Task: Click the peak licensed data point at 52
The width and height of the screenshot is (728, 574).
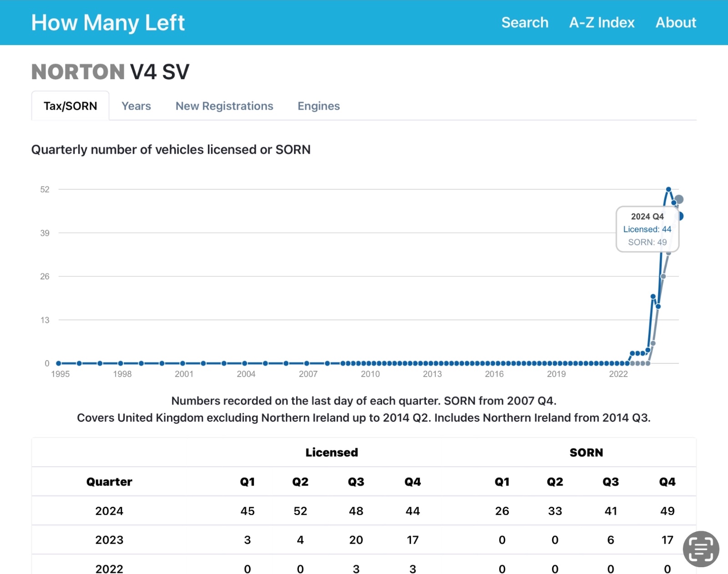Action: [x=668, y=189]
